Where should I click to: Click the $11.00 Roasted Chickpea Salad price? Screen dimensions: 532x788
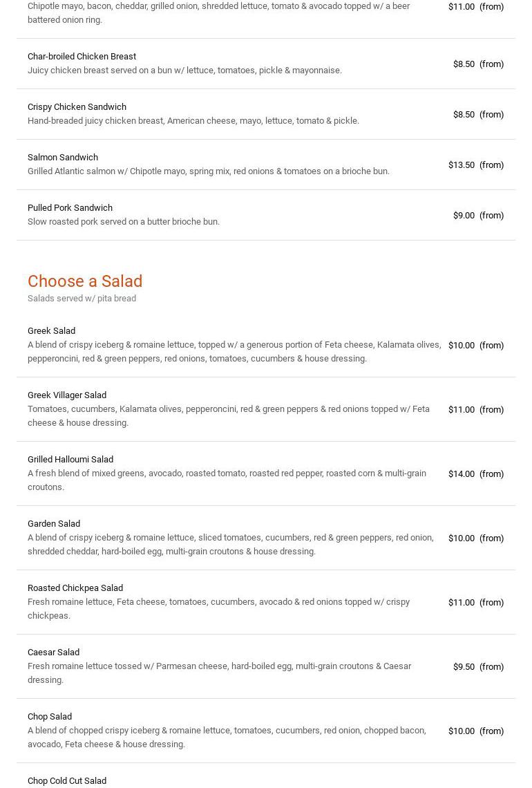(462, 603)
